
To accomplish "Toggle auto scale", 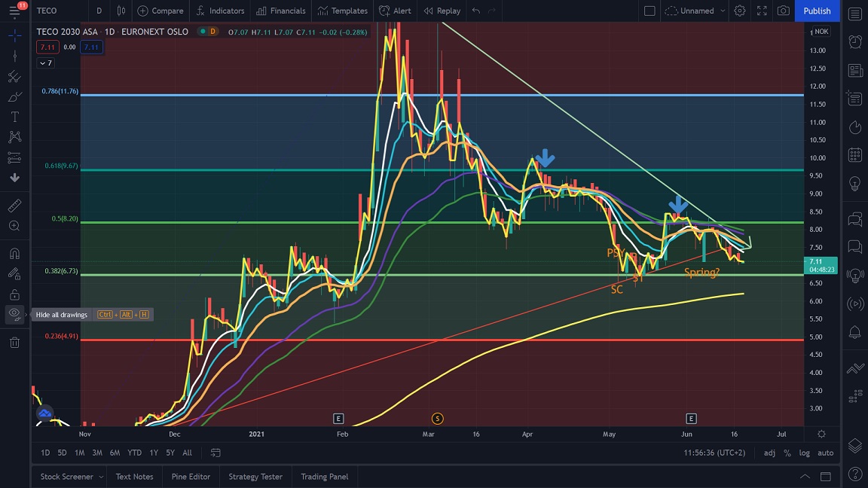I will point(825,453).
